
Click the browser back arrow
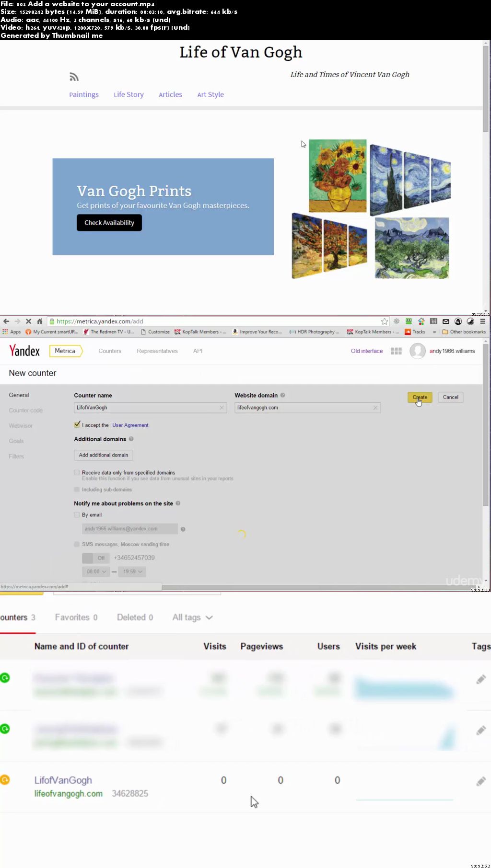6,321
